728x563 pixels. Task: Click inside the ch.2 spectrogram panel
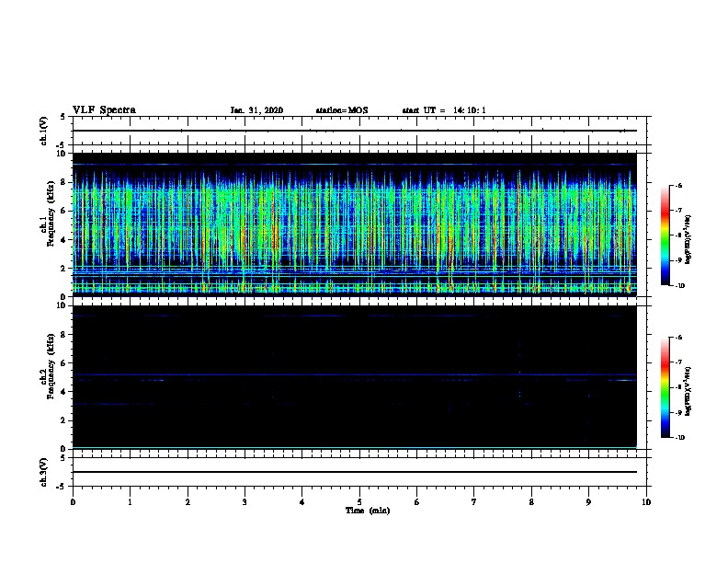click(x=354, y=377)
